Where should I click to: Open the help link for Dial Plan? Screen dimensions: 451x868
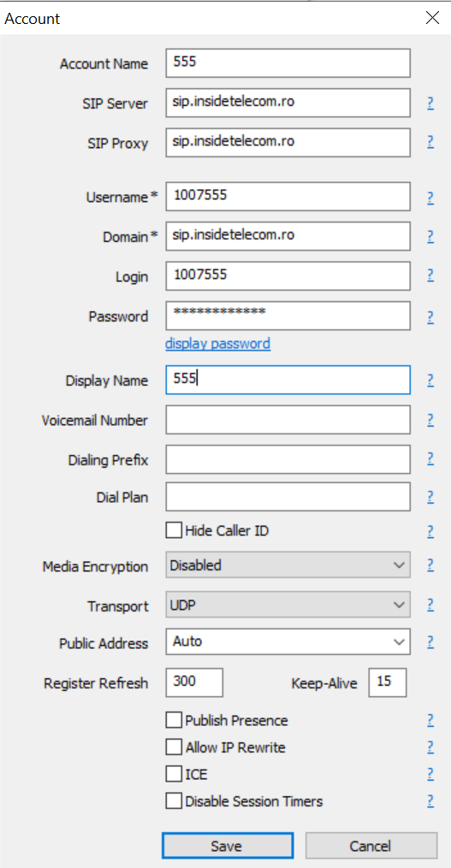coord(430,497)
